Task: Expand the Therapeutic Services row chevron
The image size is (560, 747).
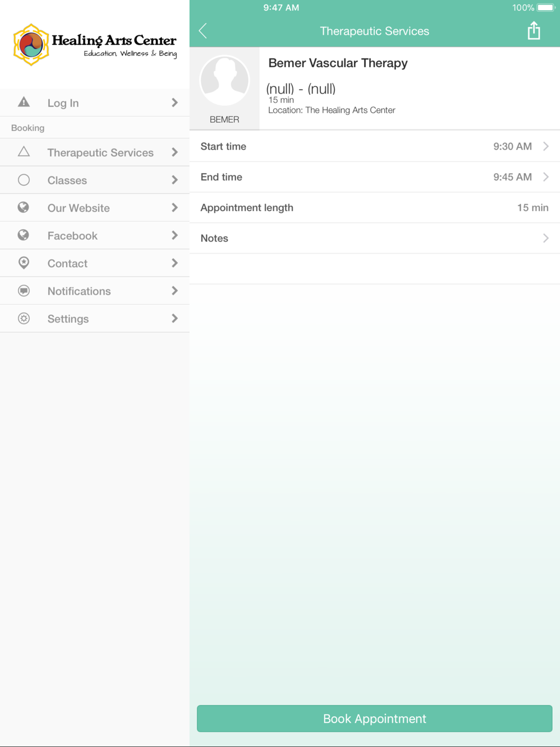Action: (175, 152)
